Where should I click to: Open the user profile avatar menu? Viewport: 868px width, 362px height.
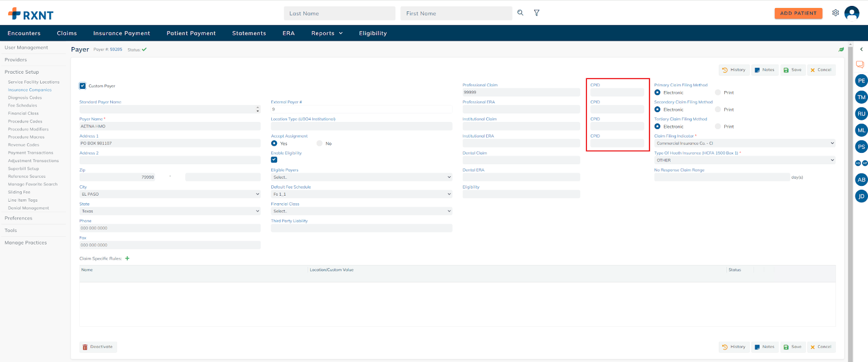pos(852,13)
